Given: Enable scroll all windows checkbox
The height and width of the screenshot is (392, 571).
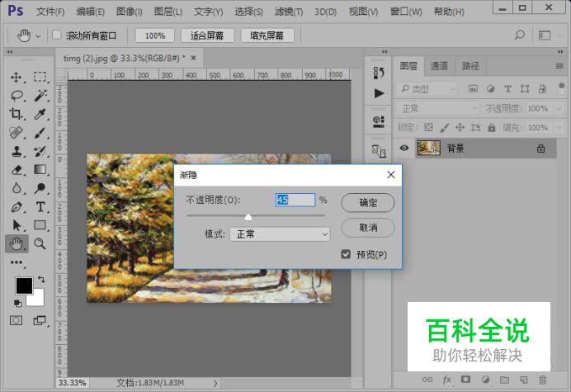Looking at the screenshot, I should coord(56,35).
